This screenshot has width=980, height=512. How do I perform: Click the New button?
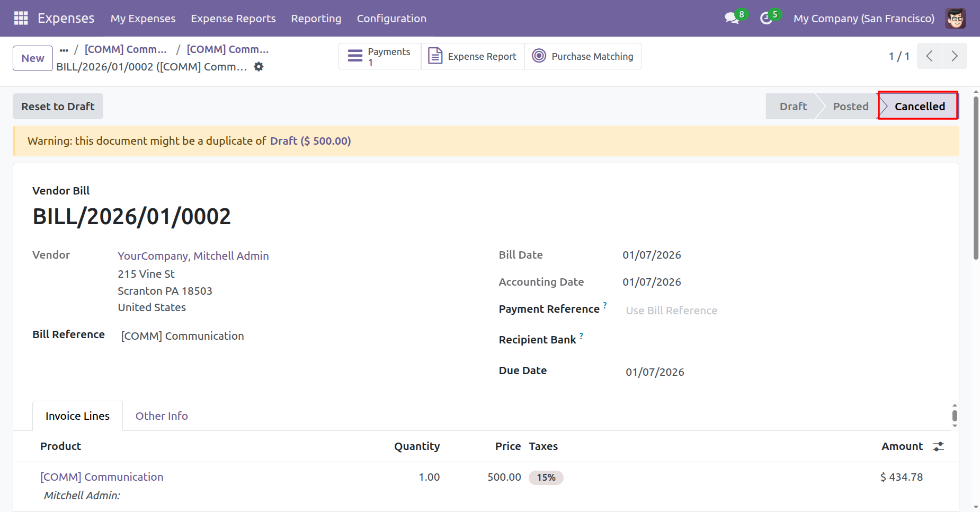pos(33,58)
